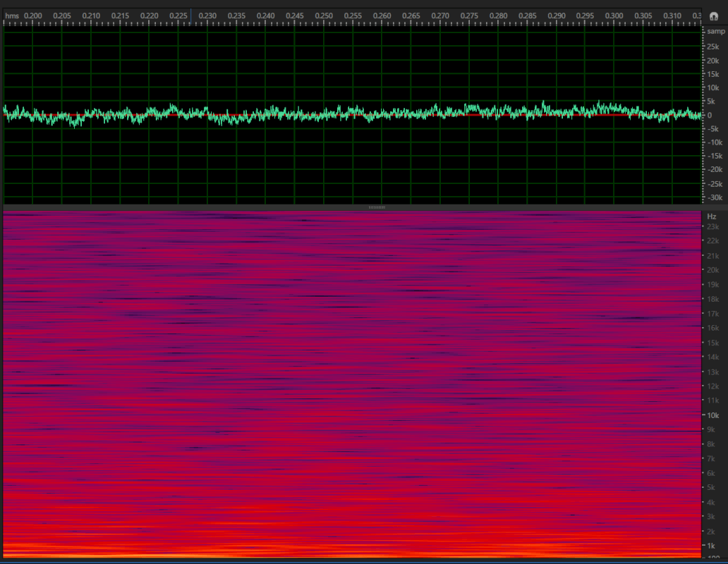
Task: Select the 10k frequency marker on the scale
Action: pos(712,415)
